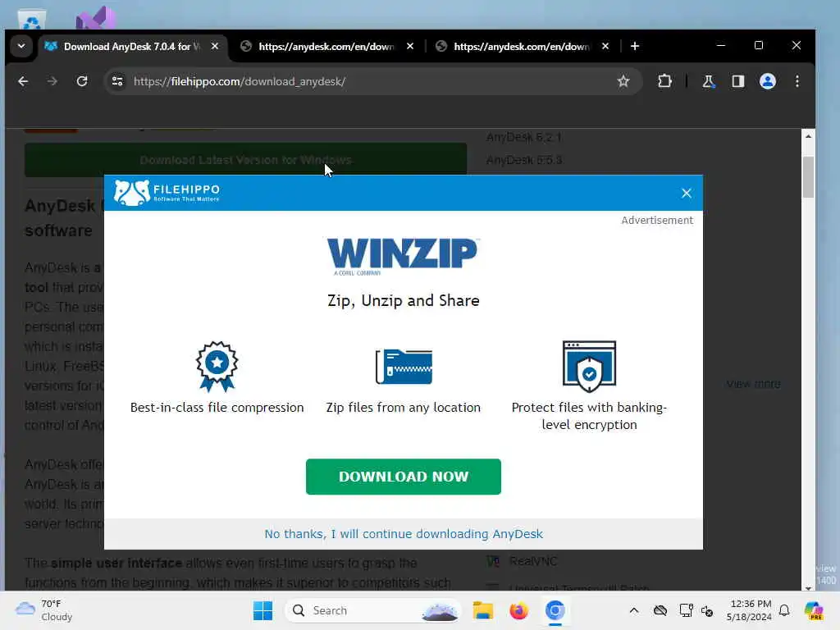This screenshot has width=840, height=630.
Task: Click the green DOWNLOAD NOW button
Action: coord(404,477)
